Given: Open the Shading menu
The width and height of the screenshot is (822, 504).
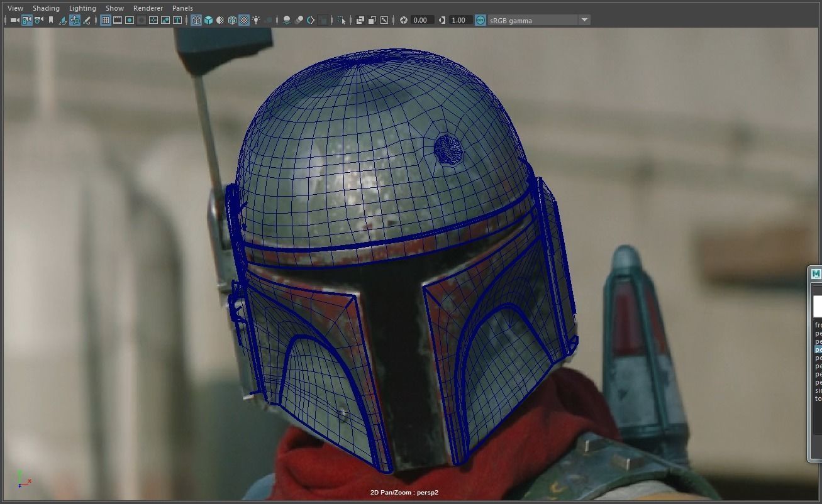Looking at the screenshot, I should 46,8.
